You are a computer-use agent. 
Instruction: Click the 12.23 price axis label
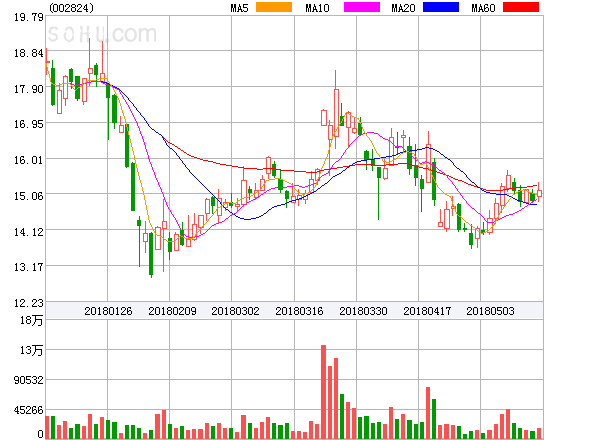[29, 303]
